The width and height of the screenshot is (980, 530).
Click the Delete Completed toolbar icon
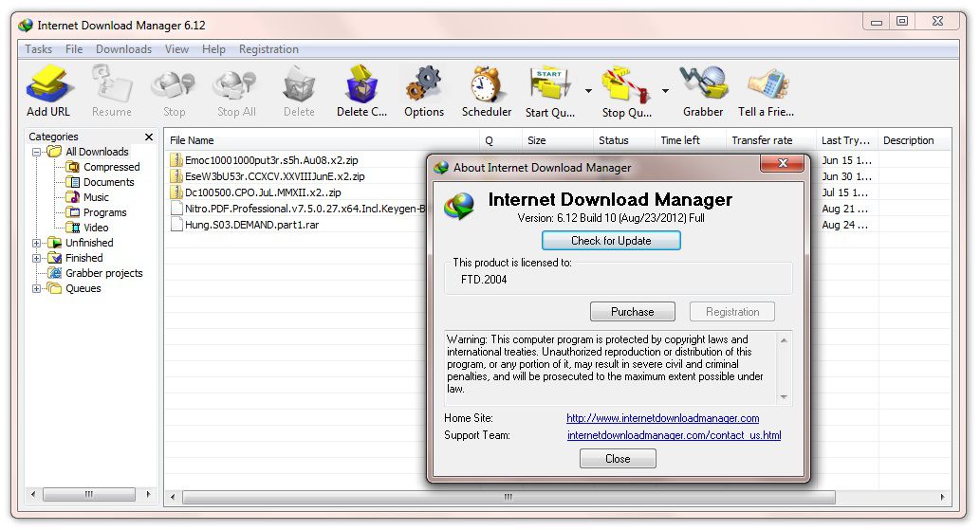[x=361, y=84]
